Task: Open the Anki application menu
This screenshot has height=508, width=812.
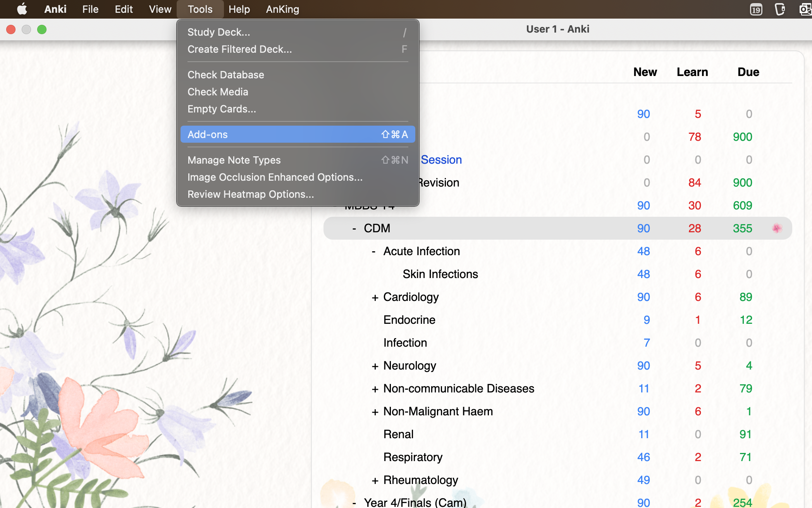Action: click(x=55, y=9)
